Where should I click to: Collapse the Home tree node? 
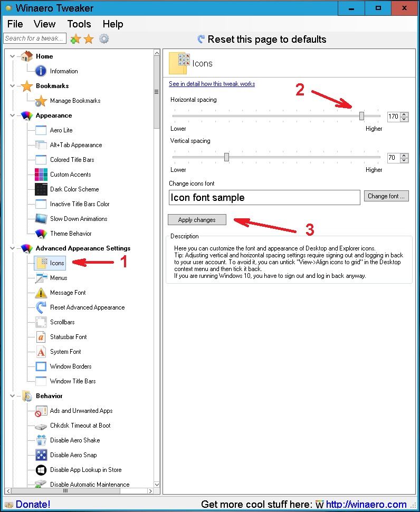13,56
